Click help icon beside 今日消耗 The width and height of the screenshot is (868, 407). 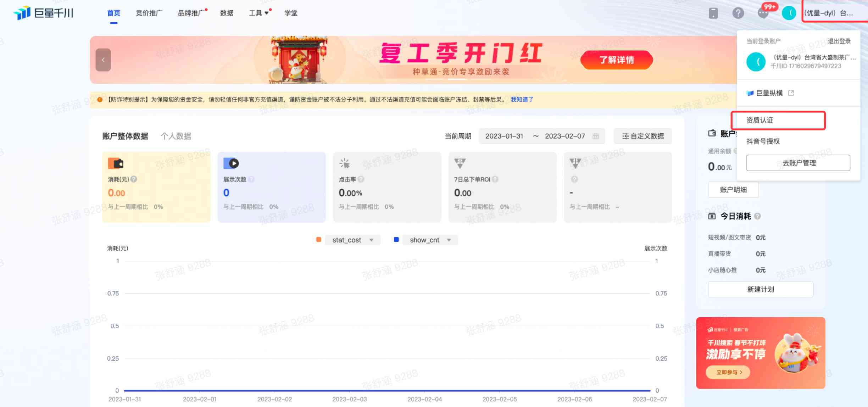coord(757,216)
